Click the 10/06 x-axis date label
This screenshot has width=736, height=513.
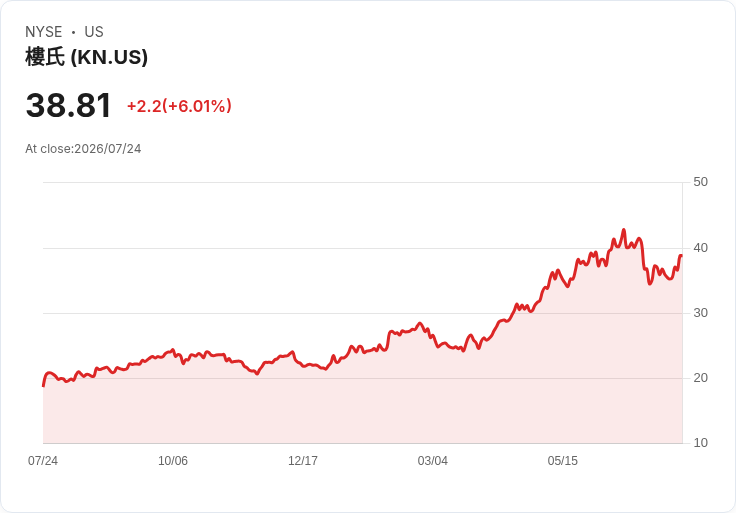point(173,460)
